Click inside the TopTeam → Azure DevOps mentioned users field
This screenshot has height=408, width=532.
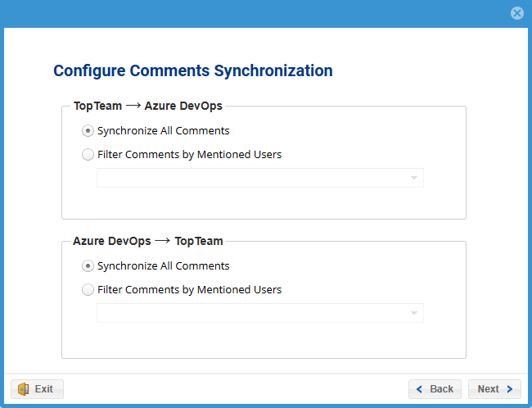click(246, 178)
